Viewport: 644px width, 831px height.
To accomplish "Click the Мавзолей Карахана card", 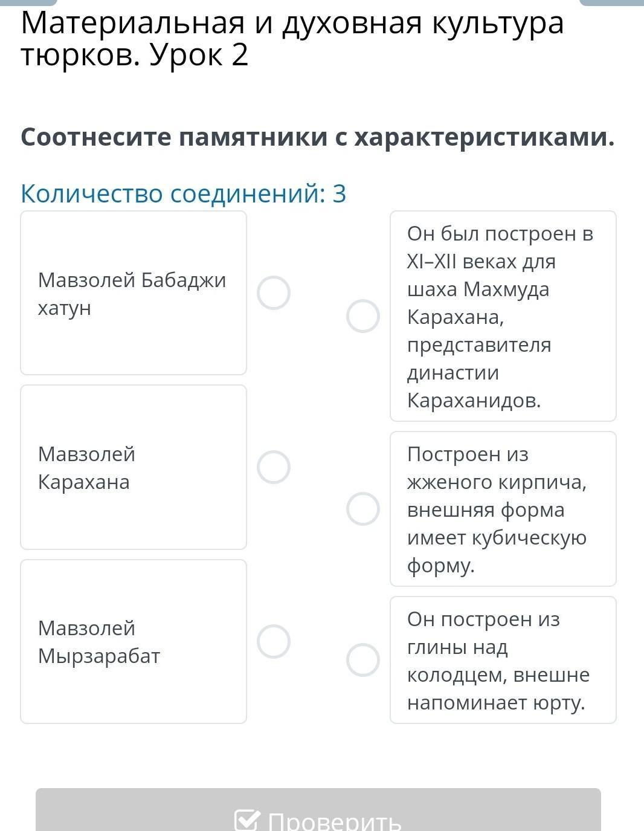I will pos(134,467).
